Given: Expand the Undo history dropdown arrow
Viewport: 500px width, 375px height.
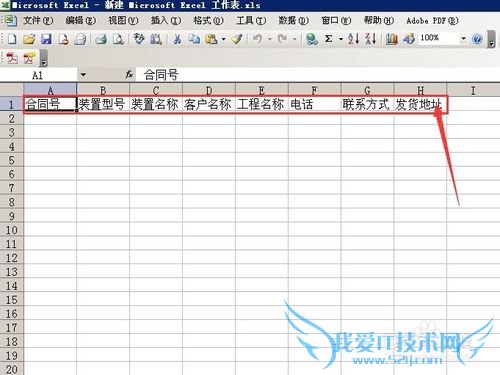Looking at the screenshot, I should pos(270,39).
